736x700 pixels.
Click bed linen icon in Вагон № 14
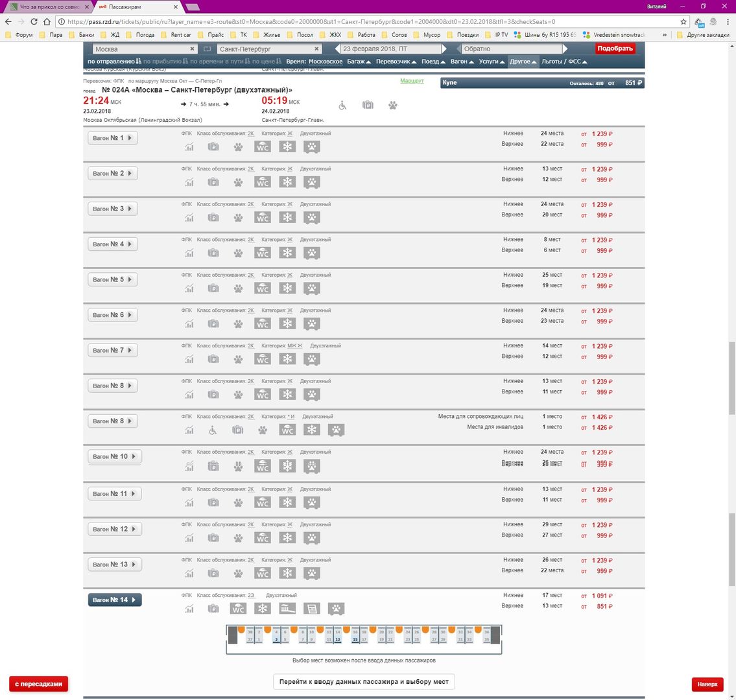287,609
